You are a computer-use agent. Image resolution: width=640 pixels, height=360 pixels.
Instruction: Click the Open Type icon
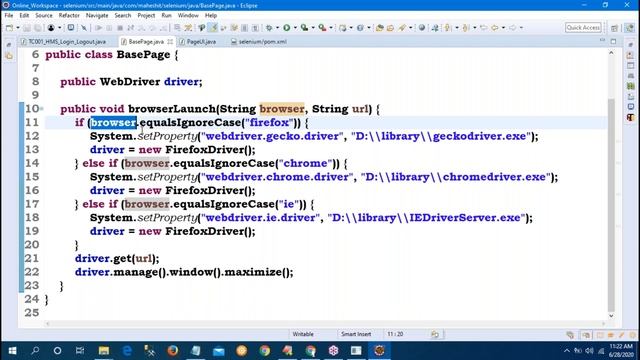click(380, 28)
